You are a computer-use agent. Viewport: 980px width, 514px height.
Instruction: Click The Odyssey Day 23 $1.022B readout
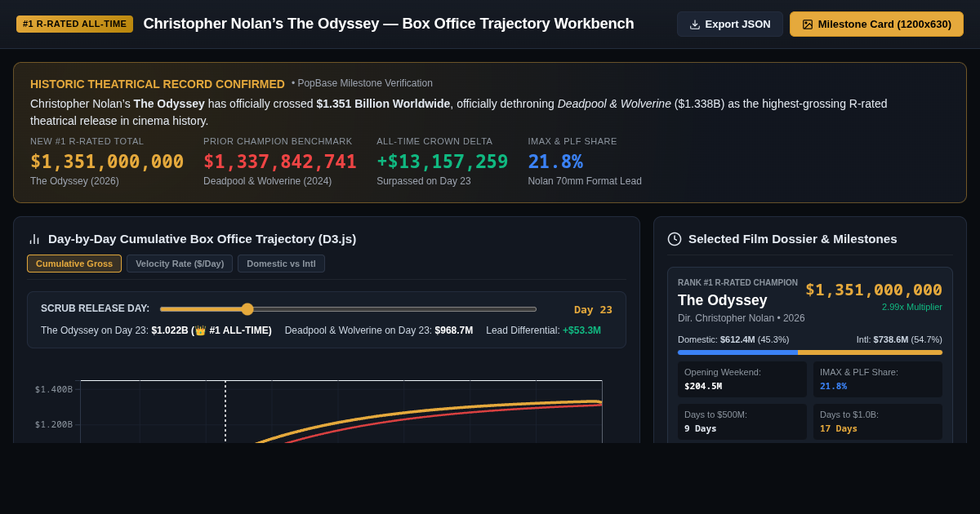tap(156, 330)
